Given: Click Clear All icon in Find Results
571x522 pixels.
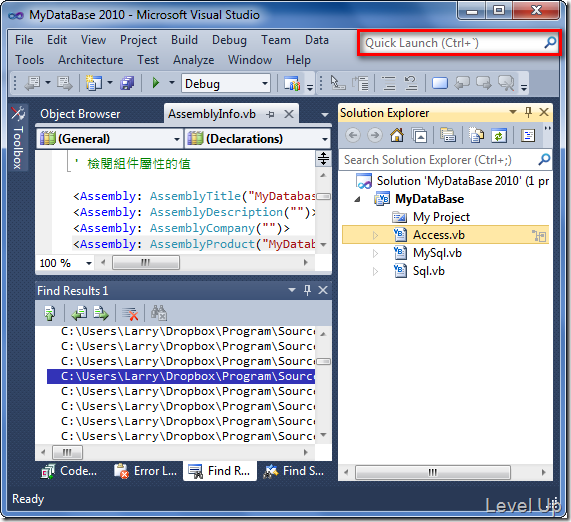Looking at the screenshot, I should [x=130, y=313].
